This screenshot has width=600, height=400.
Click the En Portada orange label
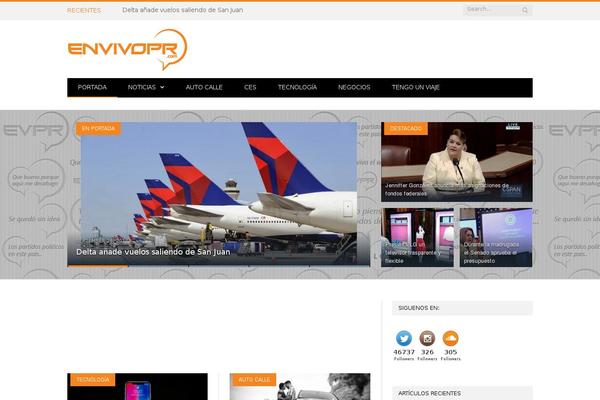click(x=98, y=129)
